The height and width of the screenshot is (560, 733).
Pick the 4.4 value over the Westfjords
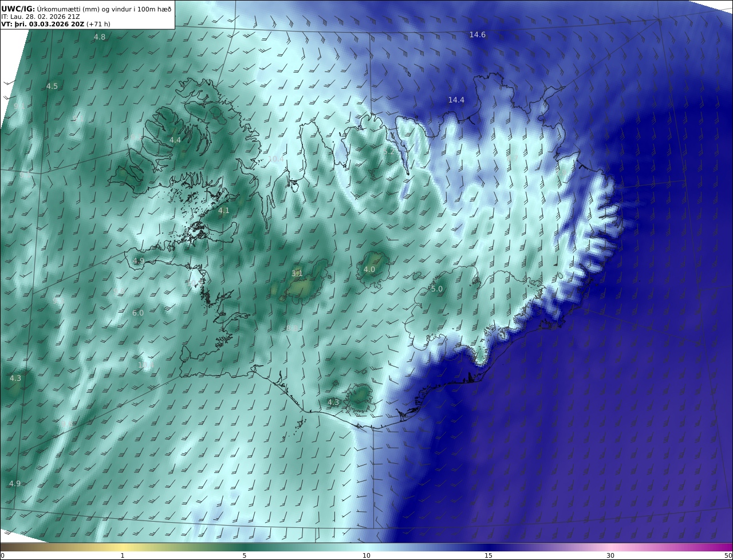click(x=175, y=140)
